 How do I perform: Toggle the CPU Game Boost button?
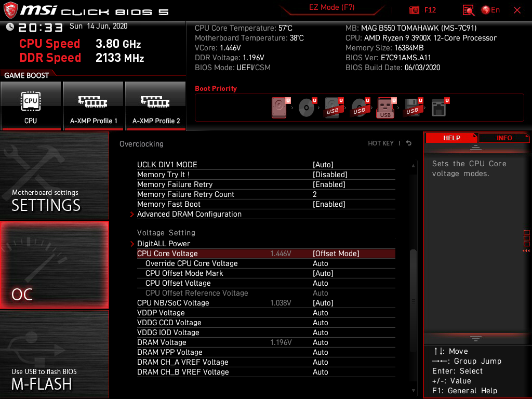tap(31, 105)
